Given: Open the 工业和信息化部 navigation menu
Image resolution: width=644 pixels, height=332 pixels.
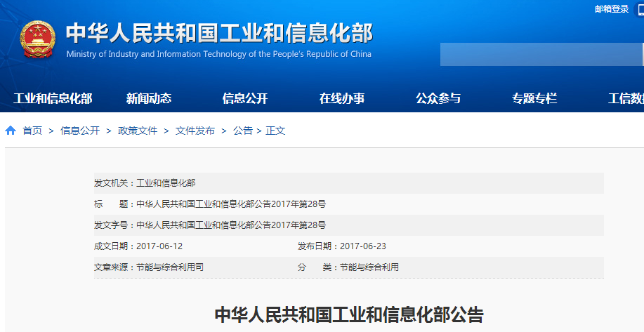Looking at the screenshot, I should tap(53, 98).
